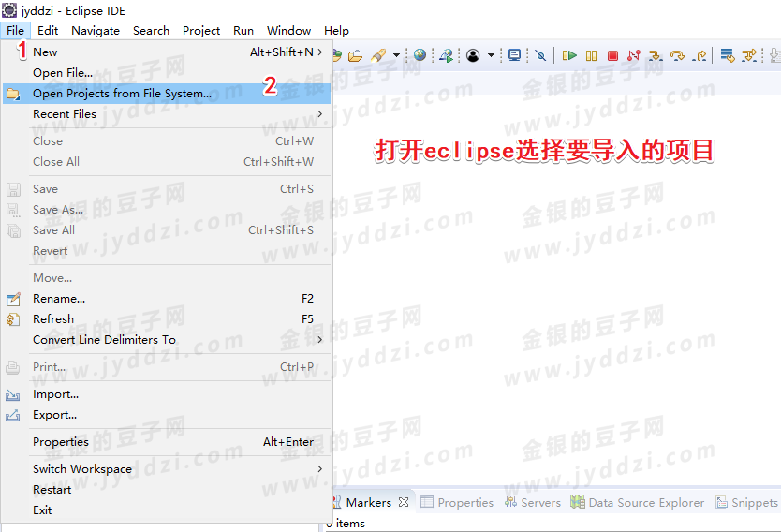
Task: Click the yellow Suspend debug icon
Action: [x=591, y=56]
